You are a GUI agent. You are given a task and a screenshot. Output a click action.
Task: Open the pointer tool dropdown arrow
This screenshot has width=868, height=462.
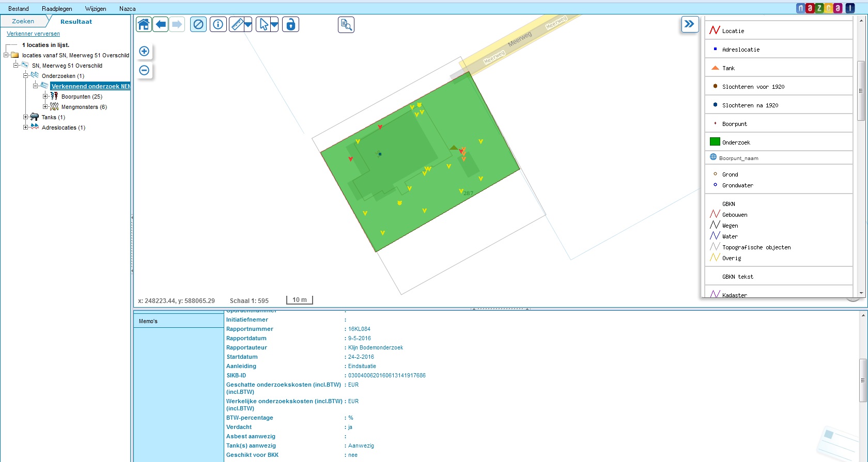click(x=274, y=24)
